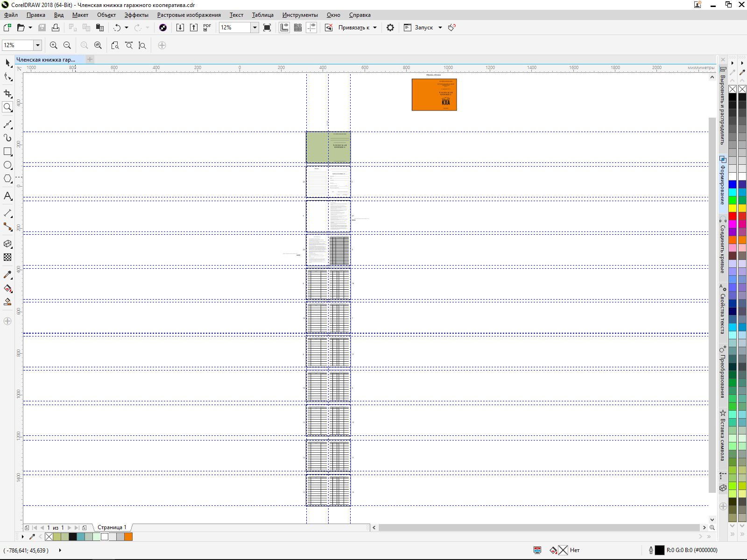Pick the Eyedropper tool in toolbox
The height and width of the screenshot is (560, 747).
pos(7,275)
